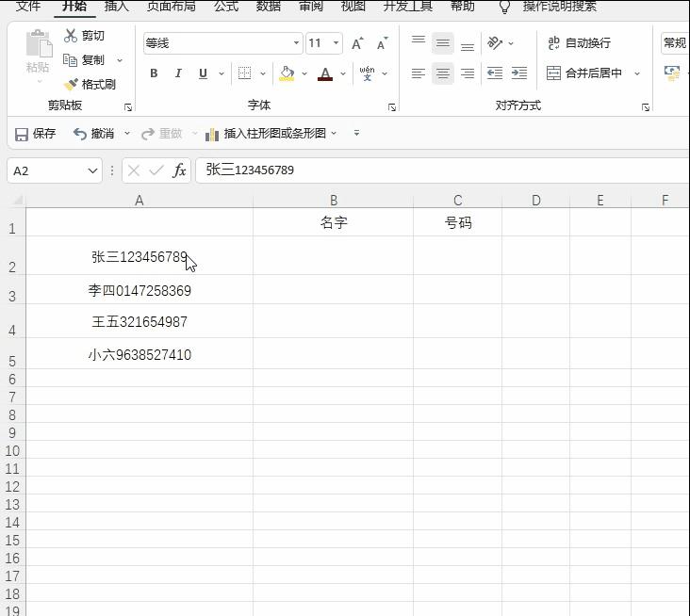Toggle center horizontal alignment
The height and width of the screenshot is (616, 690).
pyautogui.click(x=443, y=73)
